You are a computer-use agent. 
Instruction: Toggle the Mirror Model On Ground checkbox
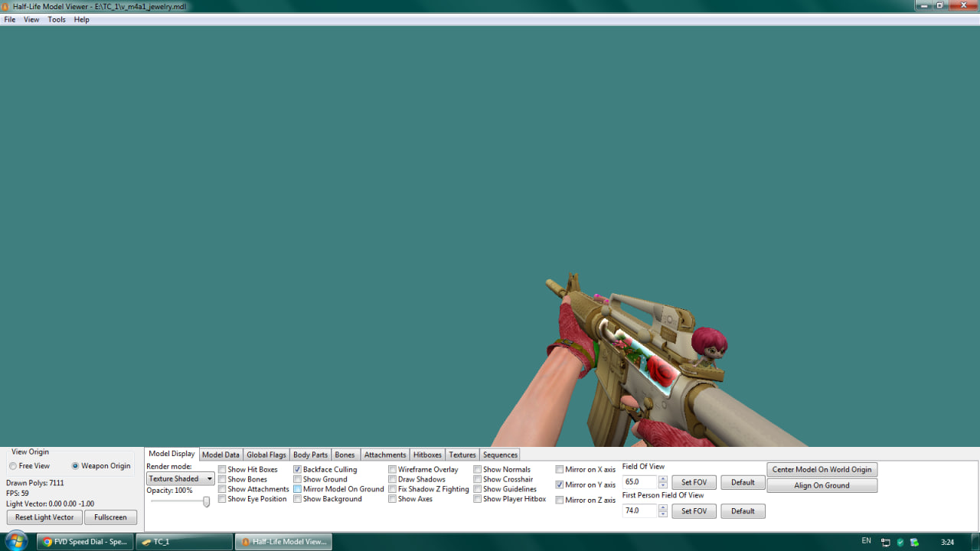tap(297, 490)
